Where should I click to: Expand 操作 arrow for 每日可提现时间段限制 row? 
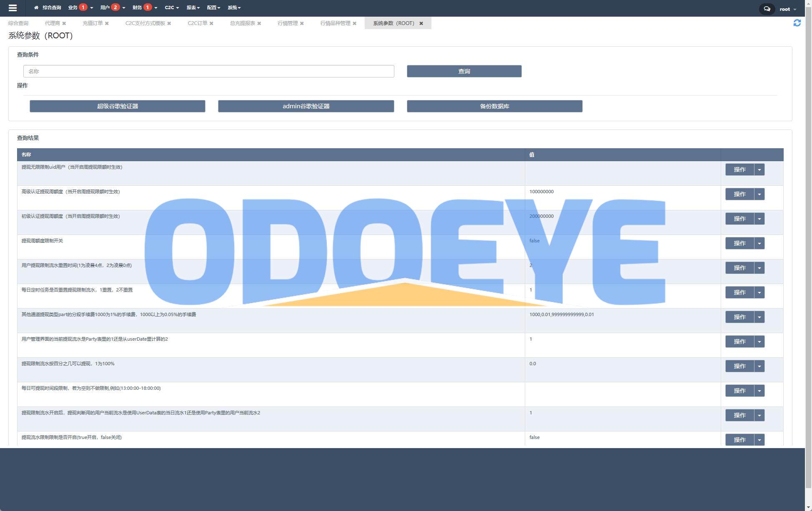click(759, 391)
